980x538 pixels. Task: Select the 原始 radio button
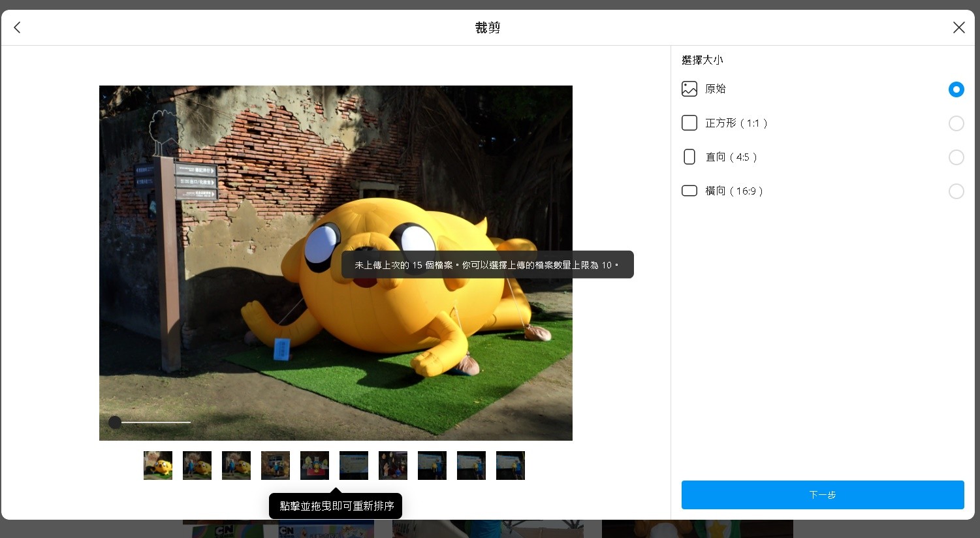(x=956, y=89)
